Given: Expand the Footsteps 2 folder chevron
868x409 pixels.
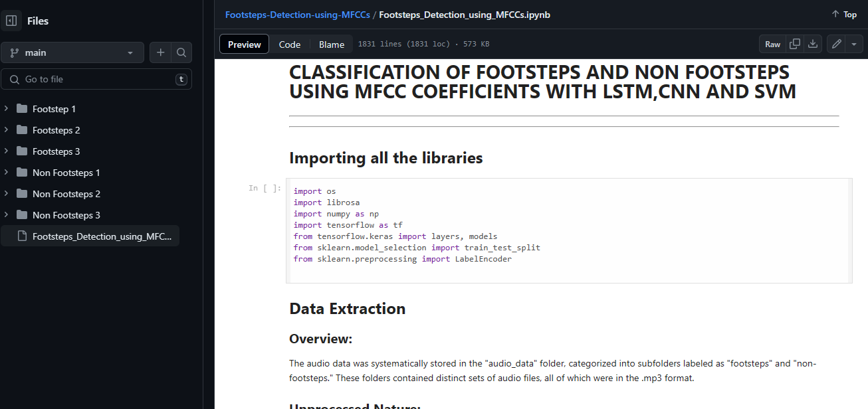Looking at the screenshot, I should tap(6, 129).
